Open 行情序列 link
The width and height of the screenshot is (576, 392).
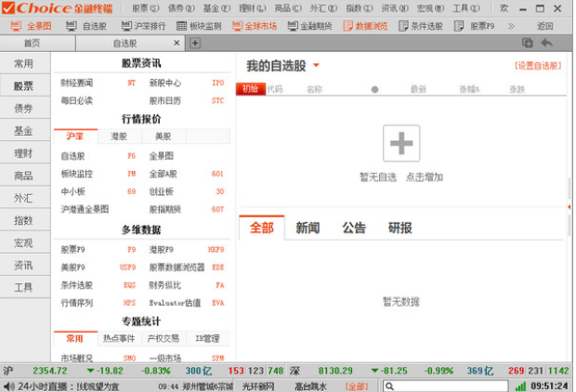(76, 303)
